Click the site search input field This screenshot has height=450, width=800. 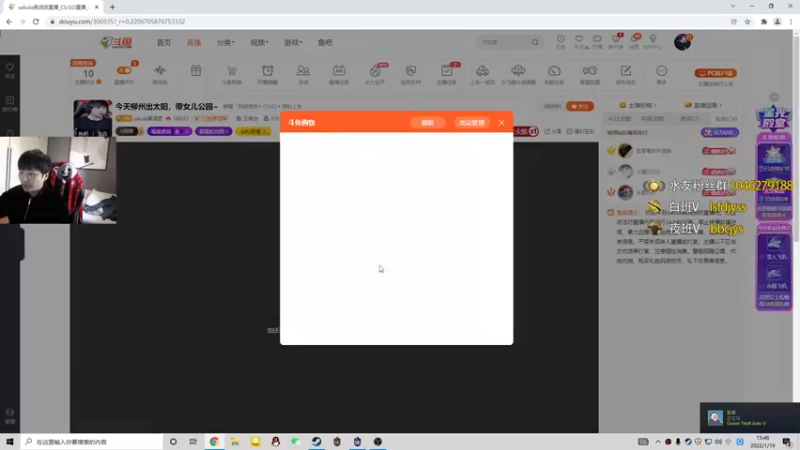(x=504, y=42)
